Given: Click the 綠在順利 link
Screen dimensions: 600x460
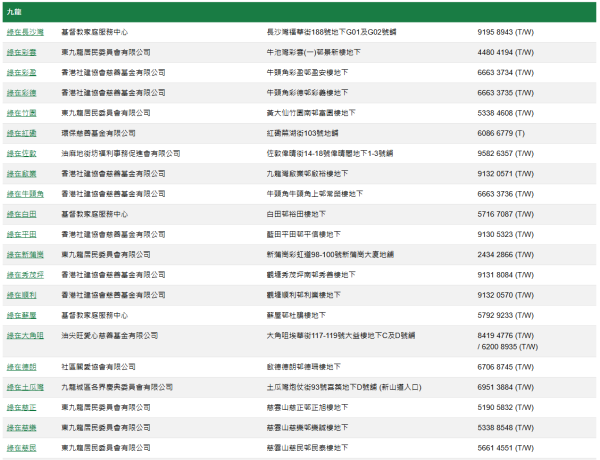Looking at the screenshot, I should [x=21, y=295].
